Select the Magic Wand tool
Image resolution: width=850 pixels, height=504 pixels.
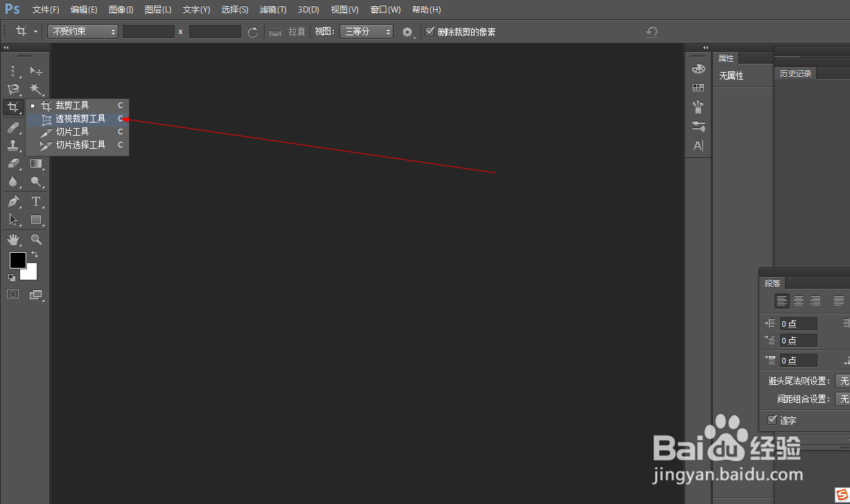pos(36,89)
